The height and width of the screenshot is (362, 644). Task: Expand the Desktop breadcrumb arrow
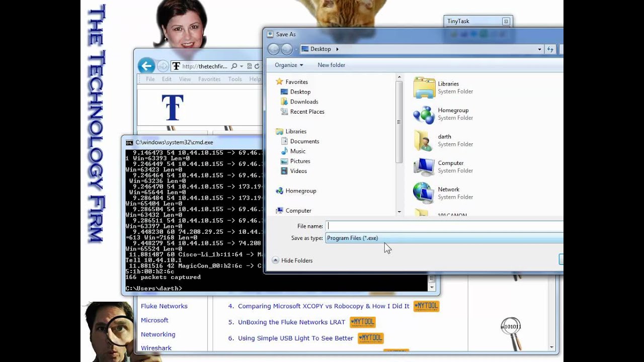point(337,49)
